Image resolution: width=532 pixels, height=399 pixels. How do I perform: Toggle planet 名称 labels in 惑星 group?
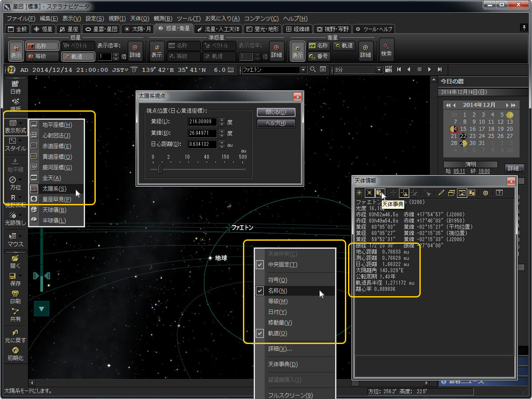[42, 46]
